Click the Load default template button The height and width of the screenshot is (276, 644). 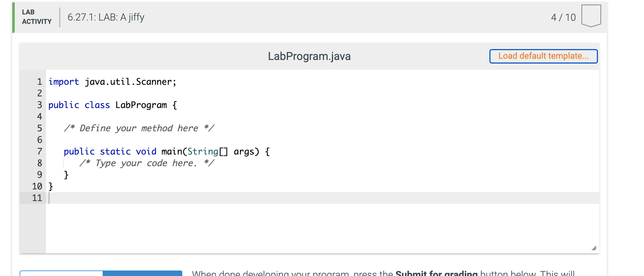(x=543, y=56)
